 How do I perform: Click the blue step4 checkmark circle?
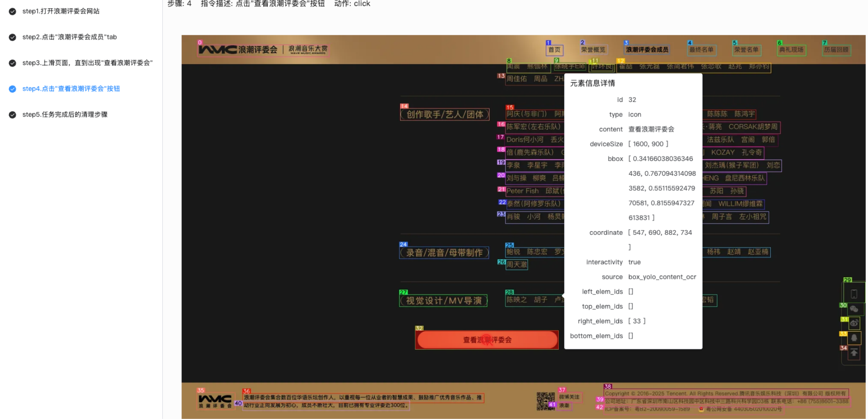(13, 89)
